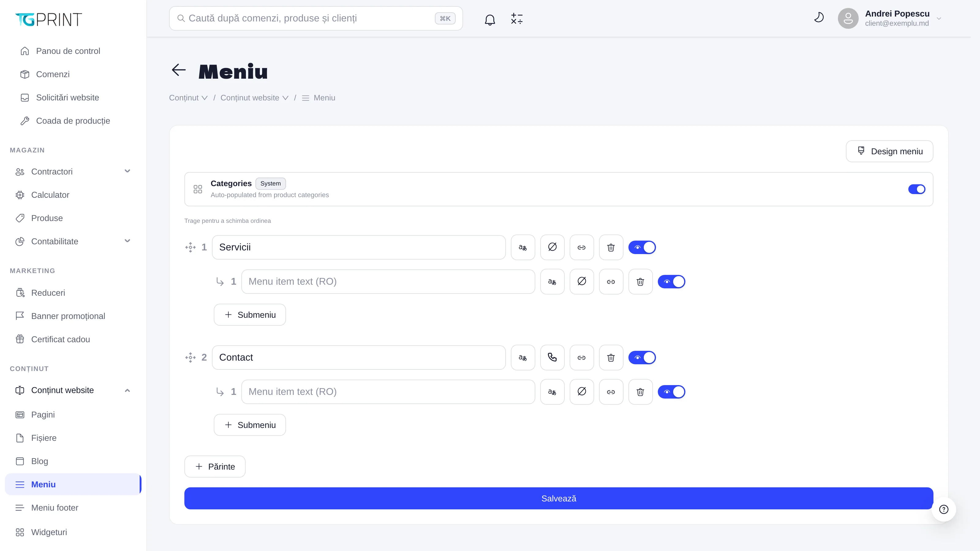The height and width of the screenshot is (551, 980).
Task: Go back using the arrow beside Meniu
Action: click(x=179, y=70)
